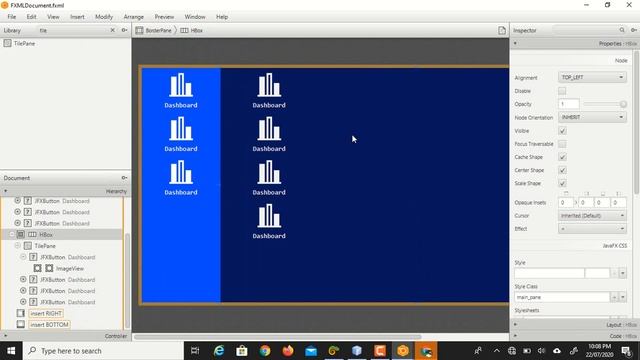Open the Effect dropdown

click(592, 229)
